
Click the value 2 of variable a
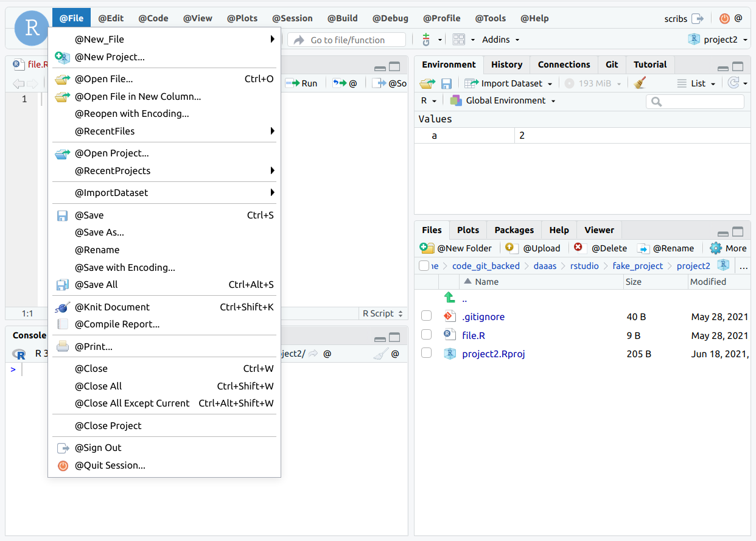[522, 136]
